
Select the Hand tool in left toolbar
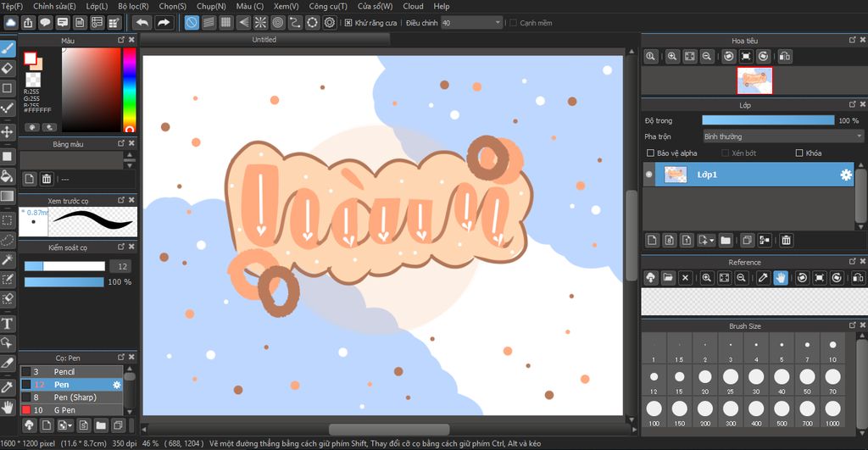tap(7, 408)
